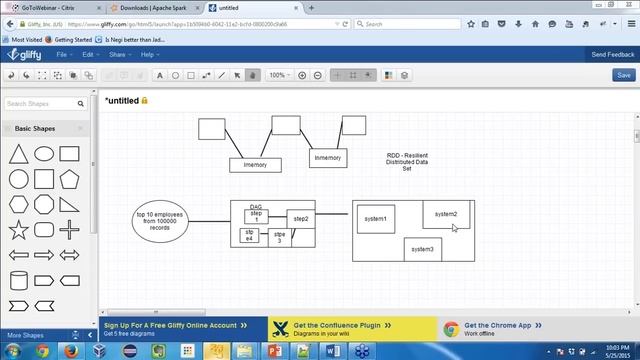Pick the left arrow shape

click(19, 256)
